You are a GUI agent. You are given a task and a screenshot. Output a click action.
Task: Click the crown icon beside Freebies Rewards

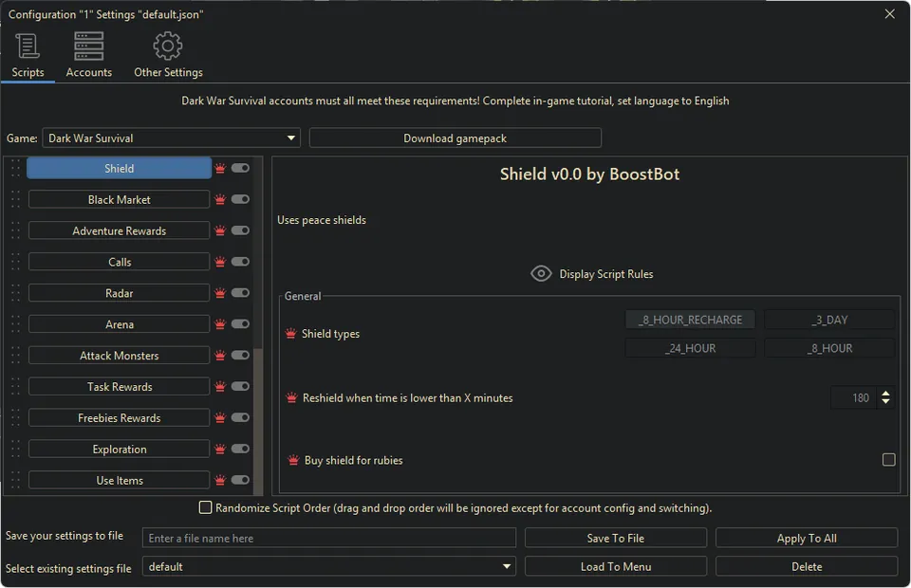pyautogui.click(x=220, y=418)
